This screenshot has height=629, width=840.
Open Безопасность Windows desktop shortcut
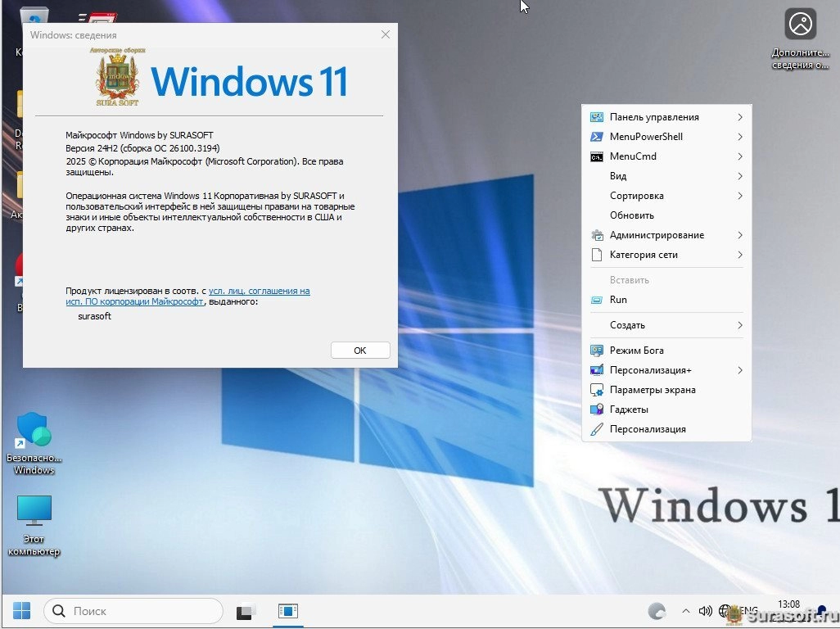[34, 432]
